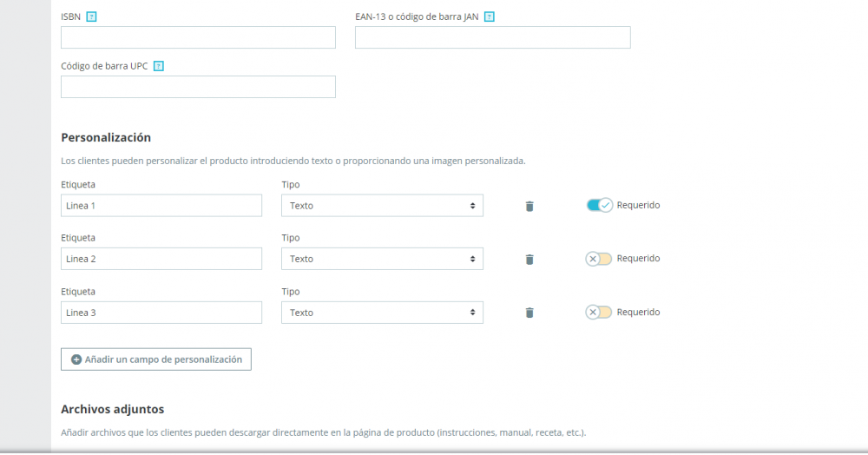Open the Tipo dropdown for Linea 1
The width and height of the screenshot is (868, 455).
tap(382, 206)
